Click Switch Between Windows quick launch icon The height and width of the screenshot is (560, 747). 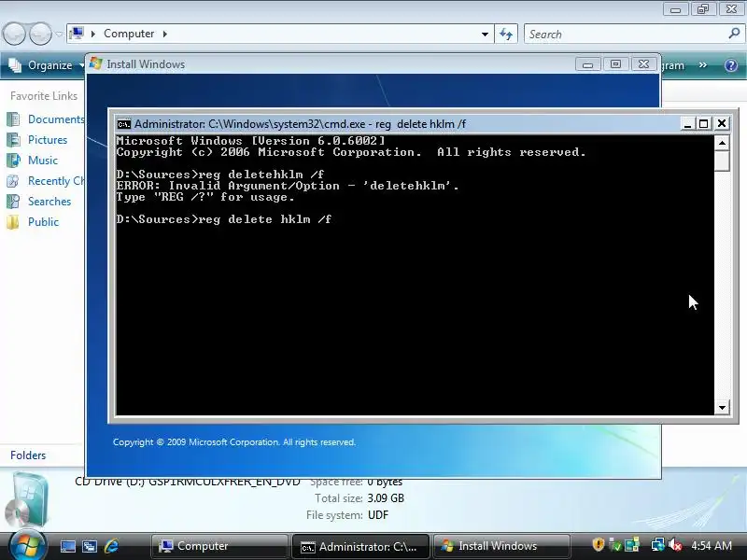tap(90, 546)
